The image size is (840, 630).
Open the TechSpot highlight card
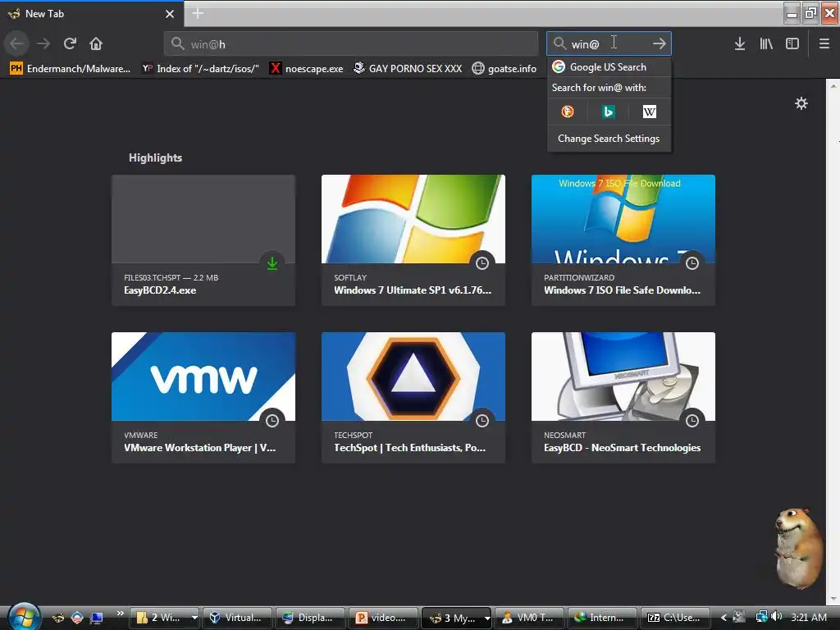click(413, 398)
